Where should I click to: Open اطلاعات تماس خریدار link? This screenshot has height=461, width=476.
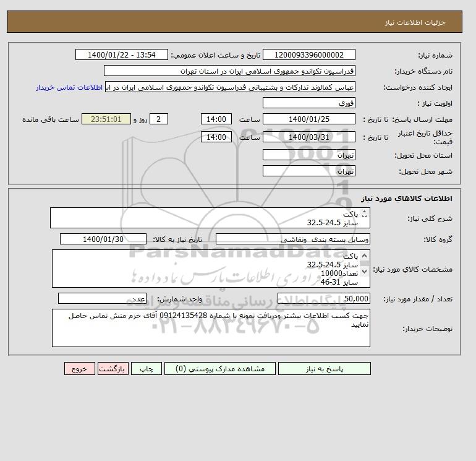(69, 87)
